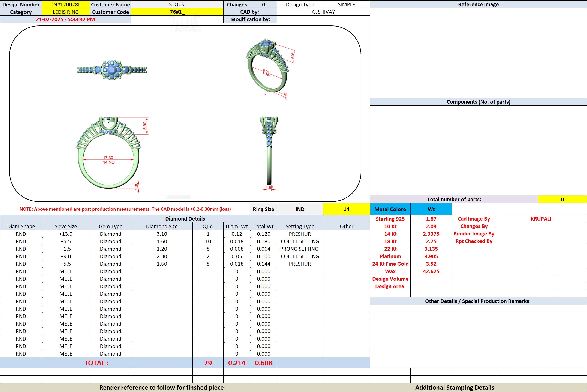Screen dimensions: 587x392
Task: Click the Diamond Details section header
Action: pos(185,219)
